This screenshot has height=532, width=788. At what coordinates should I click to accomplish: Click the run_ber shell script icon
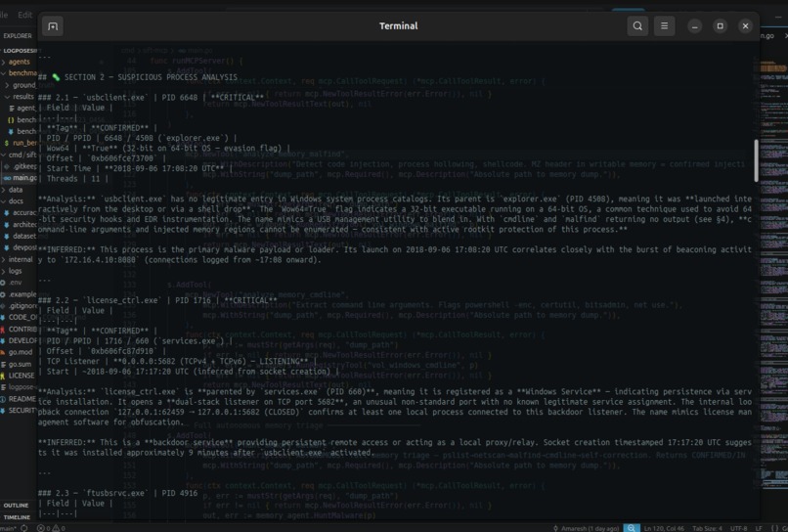point(7,144)
